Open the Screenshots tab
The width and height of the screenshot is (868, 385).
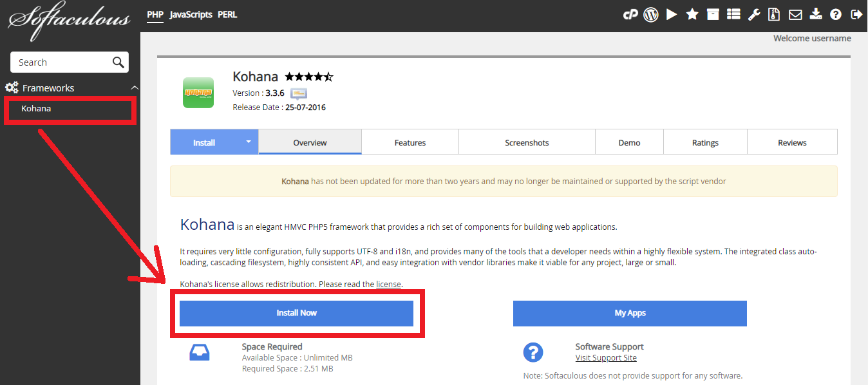[527, 142]
